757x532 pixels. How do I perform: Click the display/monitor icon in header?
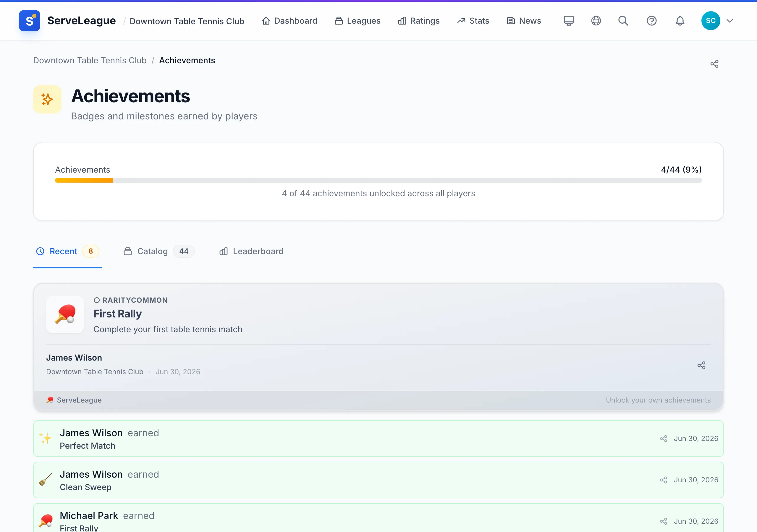click(569, 21)
